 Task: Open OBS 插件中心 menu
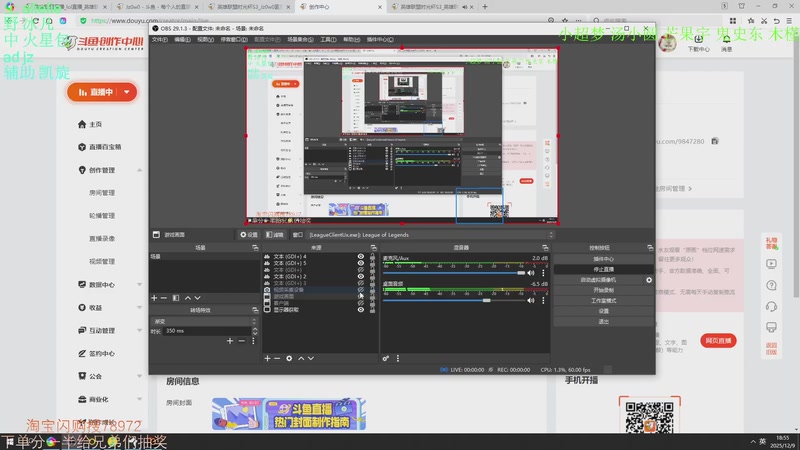point(380,39)
